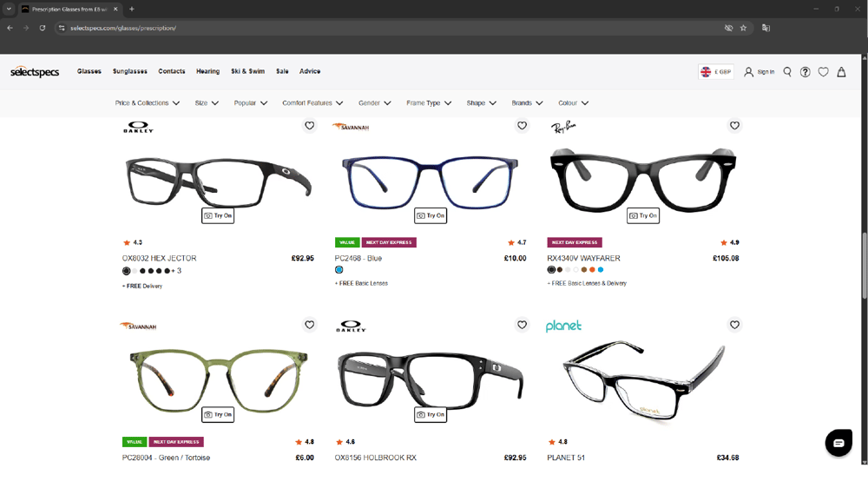The width and height of the screenshot is (868, 488).
Task: Open the Ski & Swim menu
Action: (247, 71)
